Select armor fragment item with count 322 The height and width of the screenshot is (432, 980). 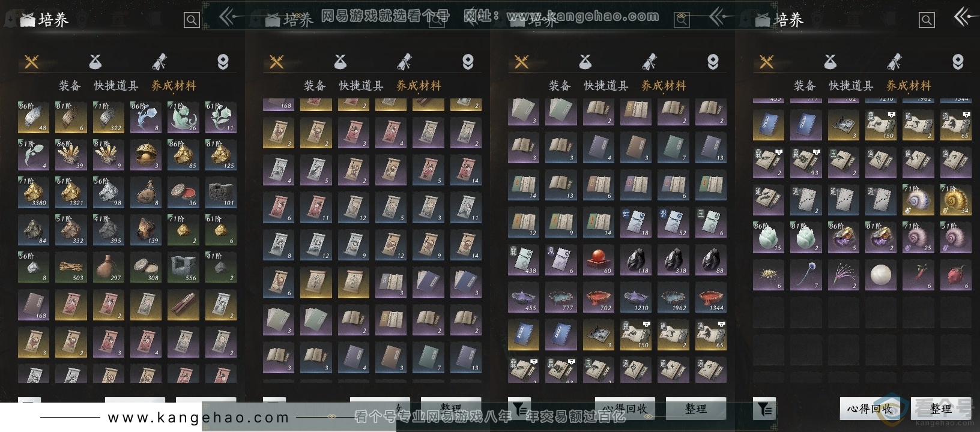coord(108,118)
